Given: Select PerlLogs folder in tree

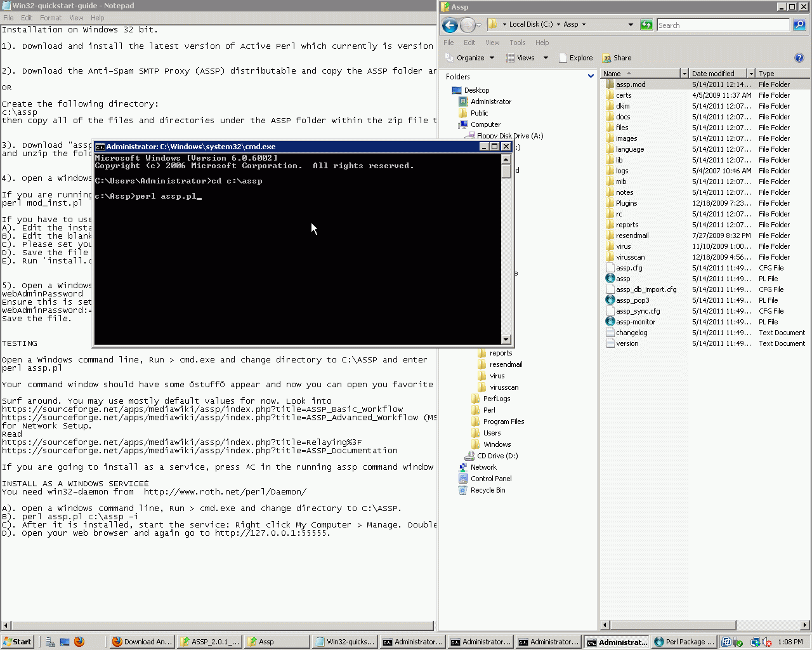Looking at the screenshot, I should point(497,399).
